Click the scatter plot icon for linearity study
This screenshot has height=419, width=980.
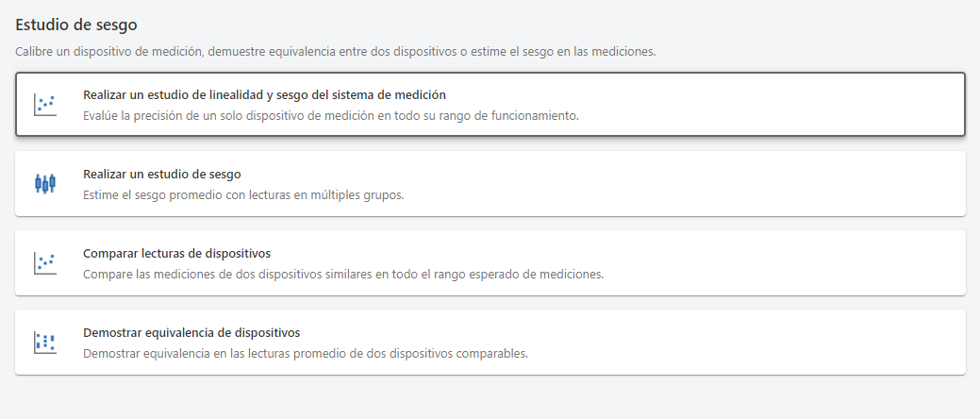click(45, 105)
